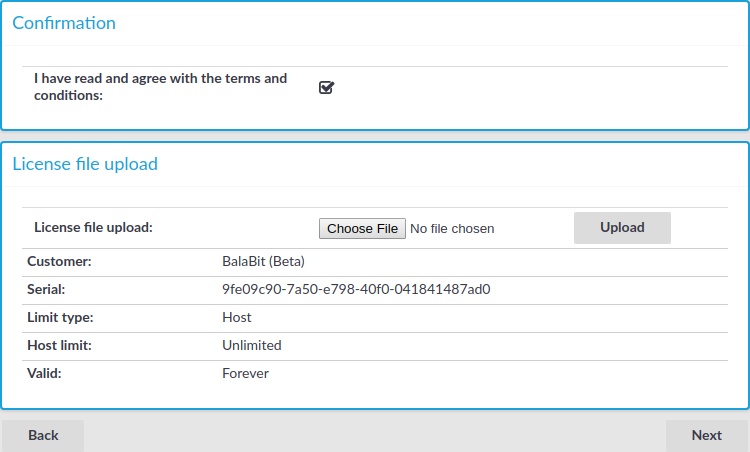750x452 pixels.
Task: Click the Customer: row label
Action: (x=59, y=262)
